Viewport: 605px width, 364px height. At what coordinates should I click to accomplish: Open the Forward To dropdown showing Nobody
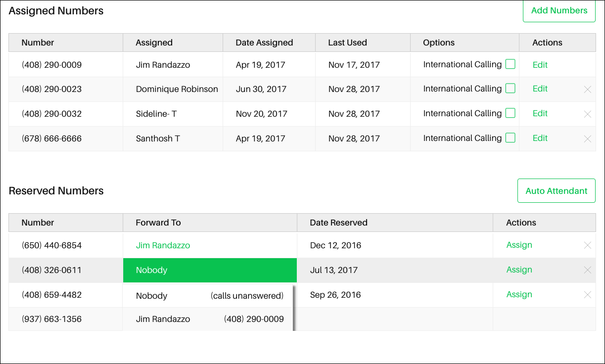[210, 270]
